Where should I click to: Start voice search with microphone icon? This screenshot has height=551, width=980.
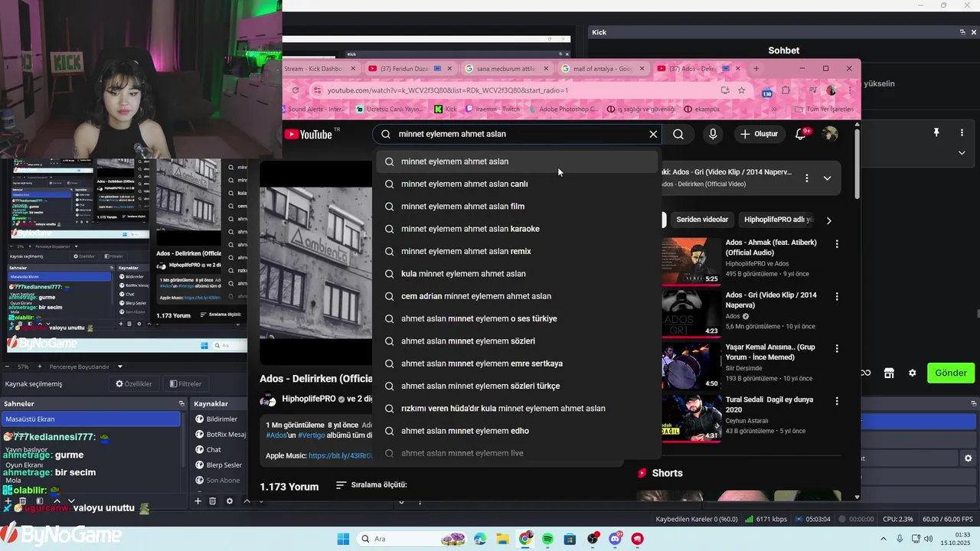[713, 134]
